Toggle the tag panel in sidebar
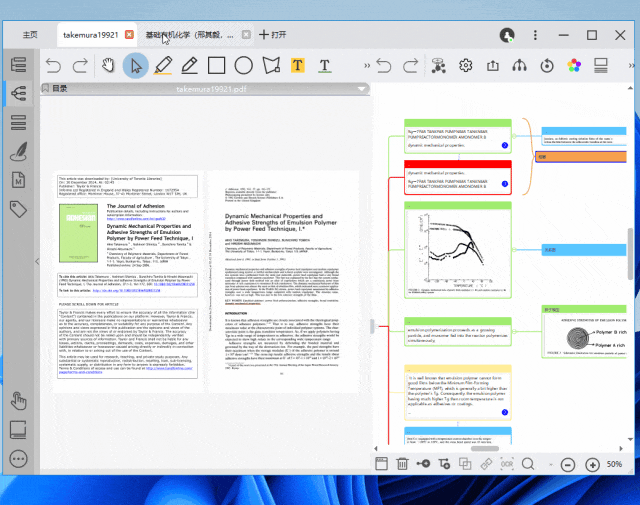The image size is (640, 505). [x=19, y=209]
